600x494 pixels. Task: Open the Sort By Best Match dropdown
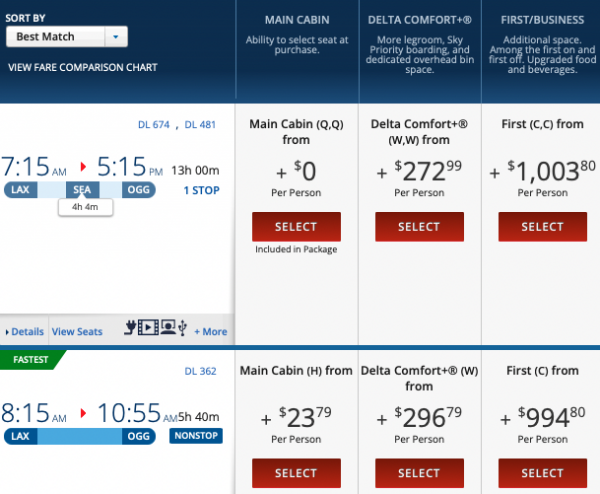(67, 37)
